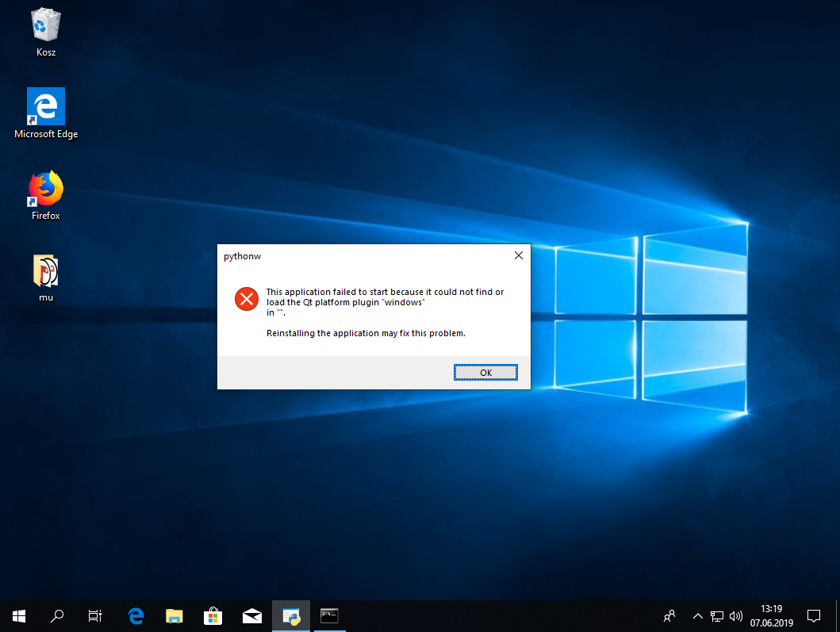This screenshot has width=840, height=632.
Task: Open Firefox from the desktop
Action: 44,188
